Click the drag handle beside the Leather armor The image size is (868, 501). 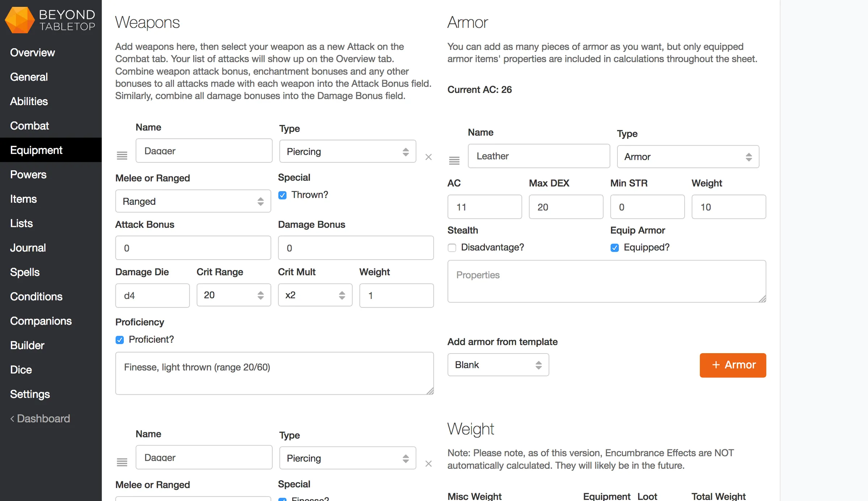click(x=454, y=160)
